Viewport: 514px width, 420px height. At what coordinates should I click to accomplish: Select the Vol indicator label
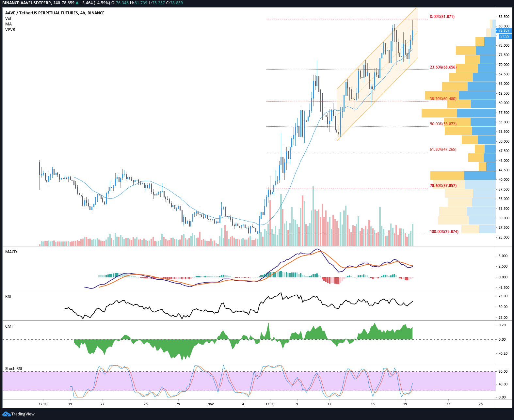click(8, 19)
